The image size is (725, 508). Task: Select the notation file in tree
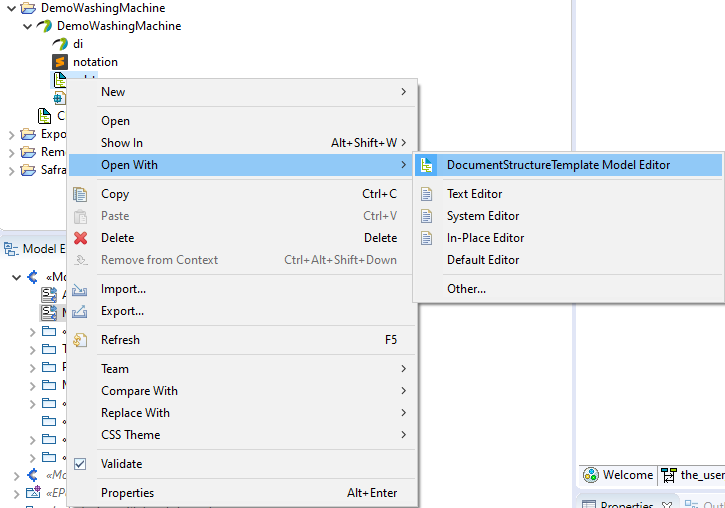(x=85, y=62)
